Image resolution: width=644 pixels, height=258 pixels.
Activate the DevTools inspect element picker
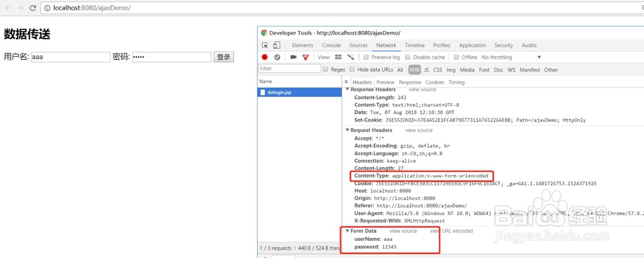click(x=265, y=45)
